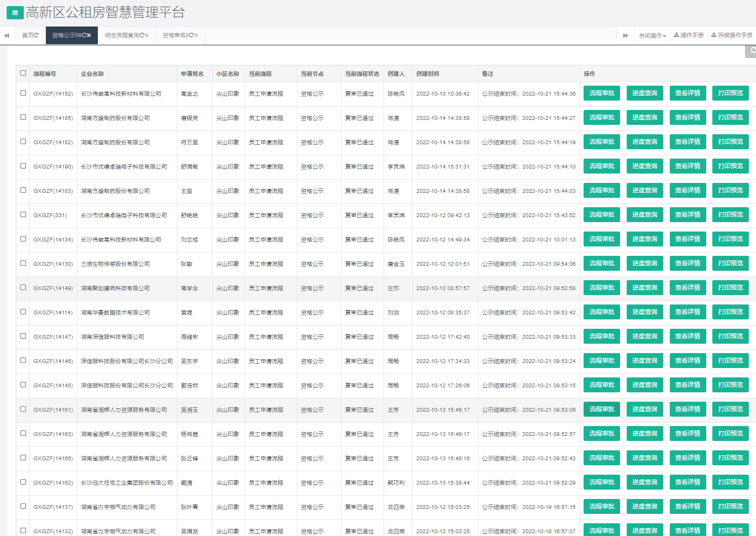Switch to the 资格审核8 tab

tap(177, 35)
